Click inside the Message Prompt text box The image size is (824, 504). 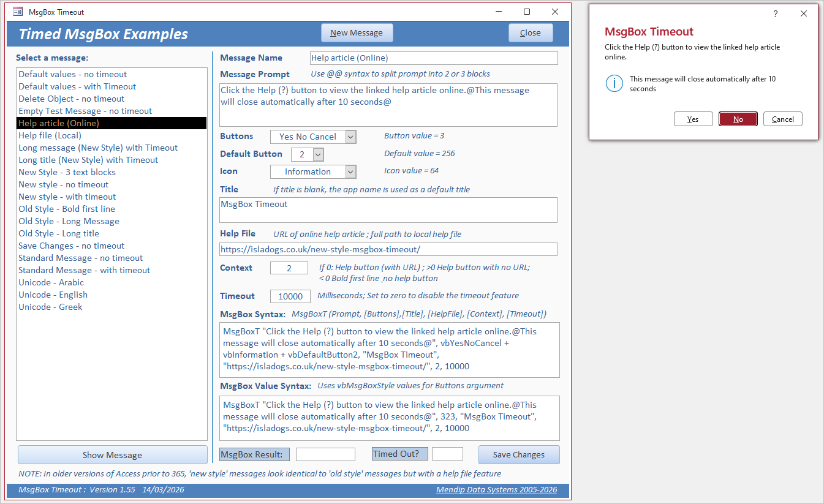click(x=388, y=105)
